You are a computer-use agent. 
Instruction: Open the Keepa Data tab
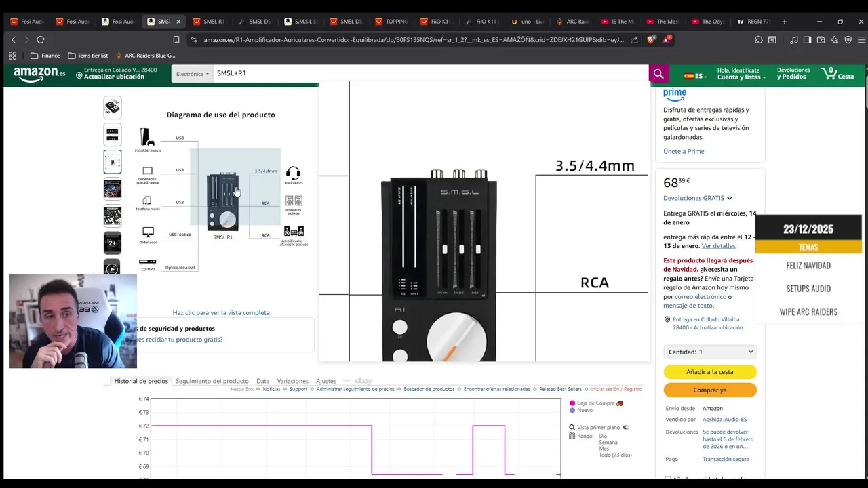263,381
